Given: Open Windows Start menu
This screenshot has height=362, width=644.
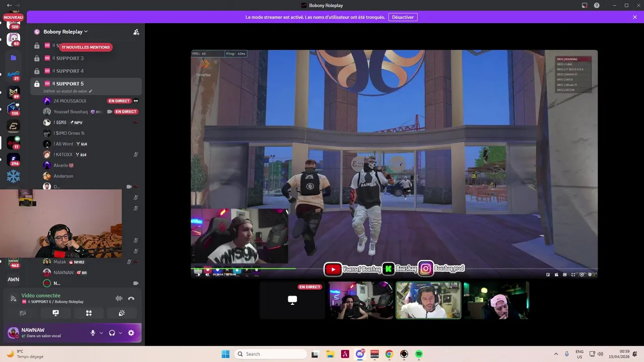Looking at the screenshot, I should pos(225,354).
